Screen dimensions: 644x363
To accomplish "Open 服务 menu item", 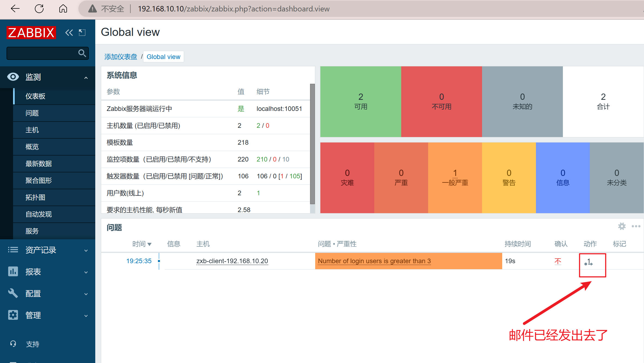I will [54, 231].
